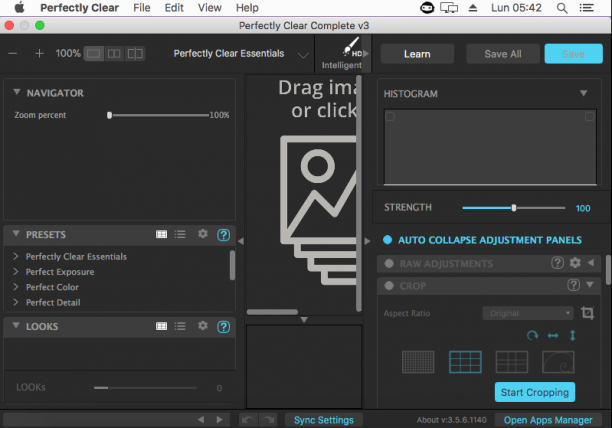This screenshot has width=612, height=428.
Task: Select split view layout
Action: click(x=135, y=53)
